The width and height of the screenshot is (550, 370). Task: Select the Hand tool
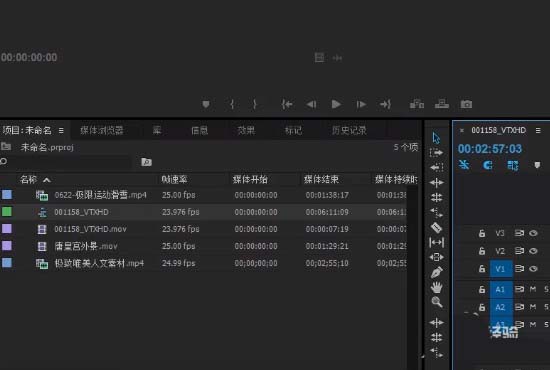(x=437, y=287)
